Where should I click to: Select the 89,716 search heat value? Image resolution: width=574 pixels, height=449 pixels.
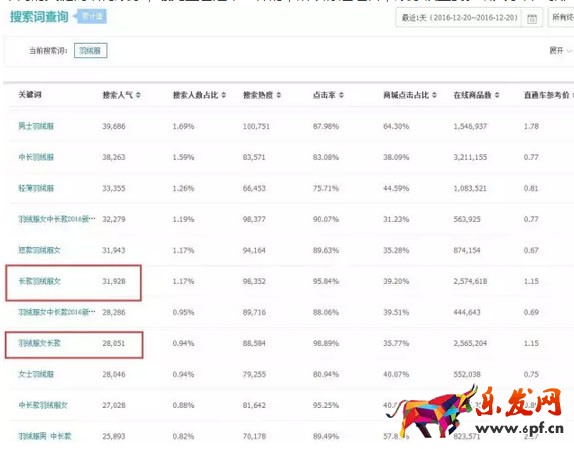[254, 312]
